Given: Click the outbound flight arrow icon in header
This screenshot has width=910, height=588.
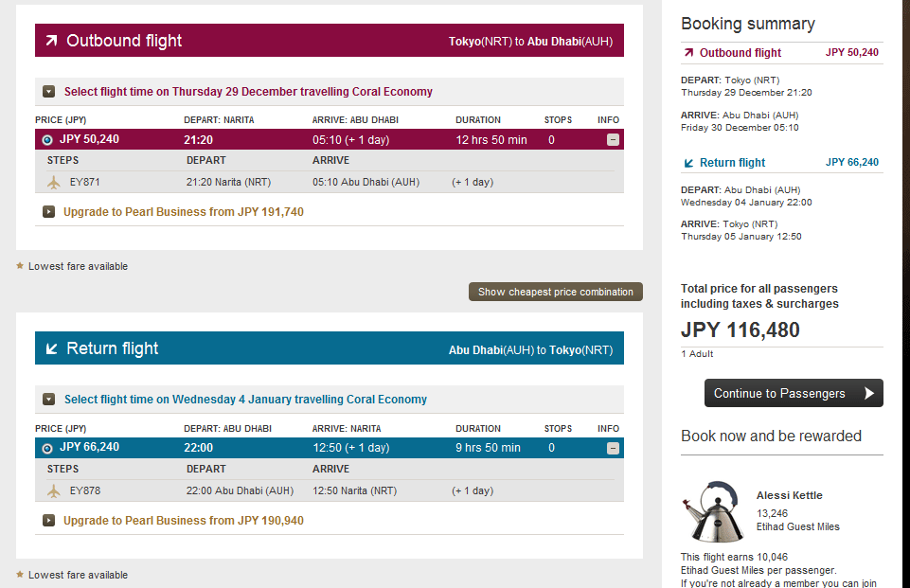Looking at the screenshot, I should click(x=52, y=40).
